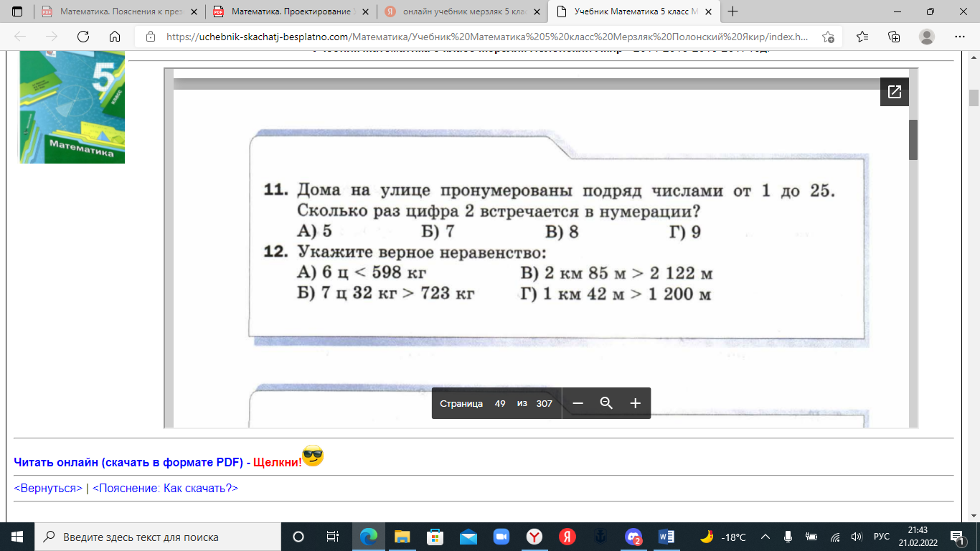Close the 'Математика. Проектирование' tab
The image size is (980, 551).
click(x=364, y=12)
